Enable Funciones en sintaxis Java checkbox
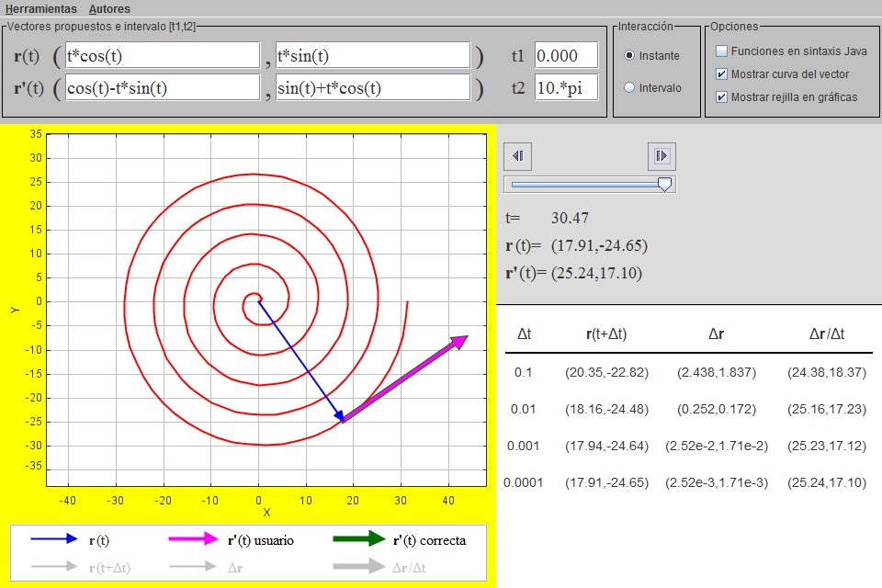The image size is (882, 588). pyautogui.click(x=721, y=51)
